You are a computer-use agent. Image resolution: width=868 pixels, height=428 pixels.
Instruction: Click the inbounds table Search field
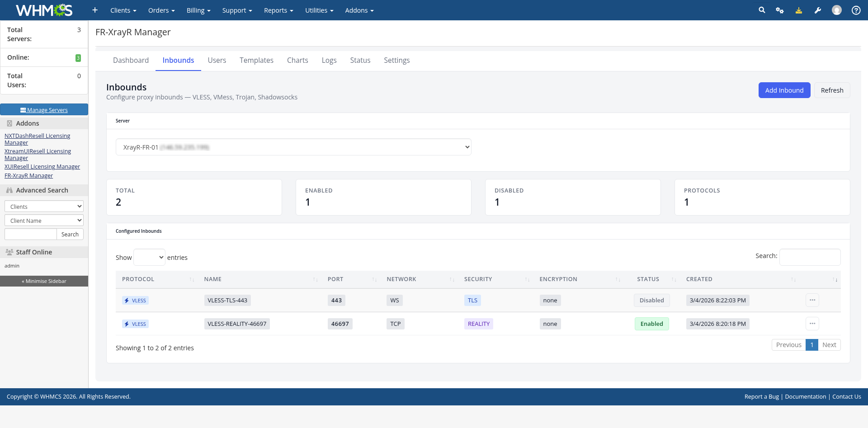[x=810, y=257]
